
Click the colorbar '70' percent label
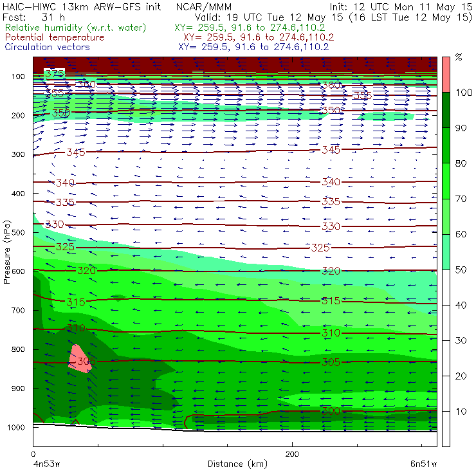tap(461, 199)
